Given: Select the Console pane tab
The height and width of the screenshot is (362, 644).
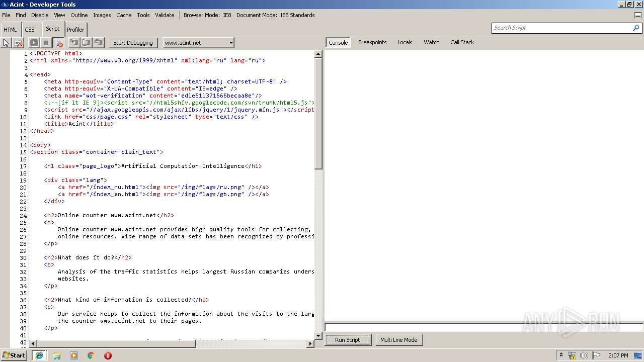Looking at the screenshot, I should click(x=338, y=43).
